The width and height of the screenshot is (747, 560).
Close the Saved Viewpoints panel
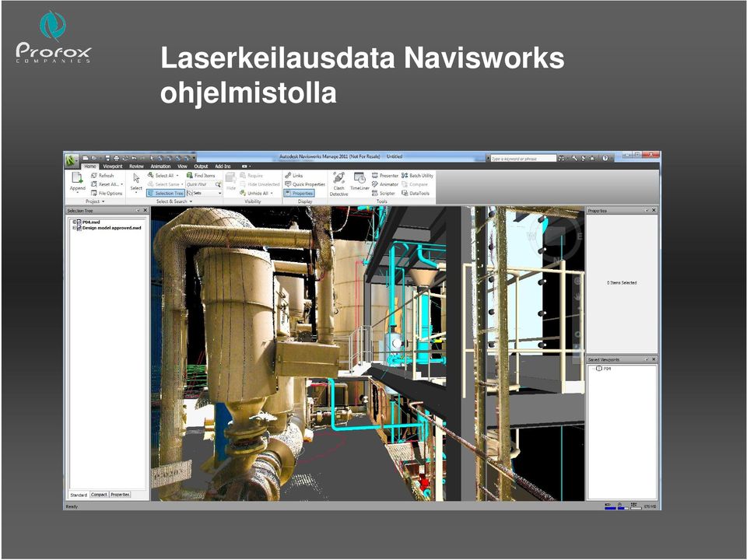pos(654,359)
